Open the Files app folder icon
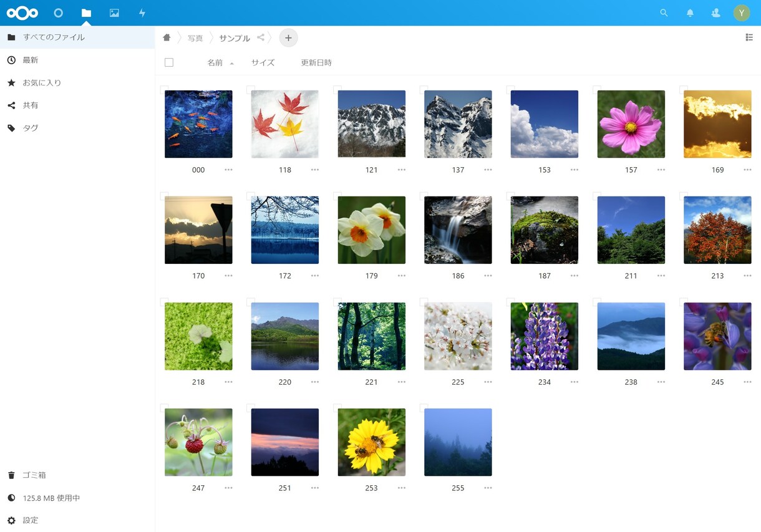The image size is (761, 532). pos(86,12)
